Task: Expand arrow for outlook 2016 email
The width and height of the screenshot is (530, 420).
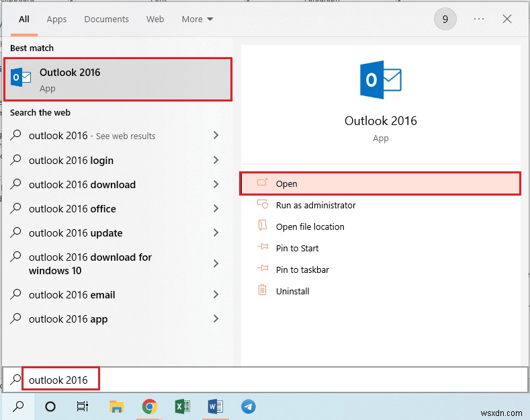Action: click(x=216, y=294)
